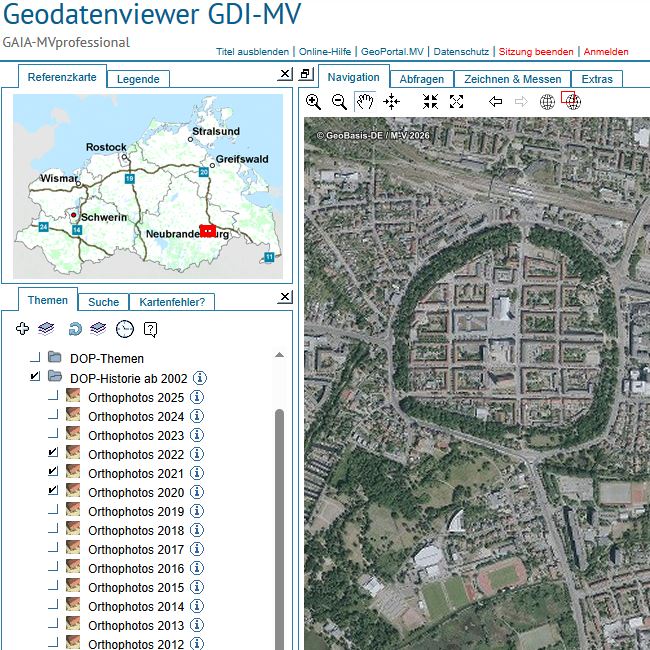Click the detach panel window icon

306,74
